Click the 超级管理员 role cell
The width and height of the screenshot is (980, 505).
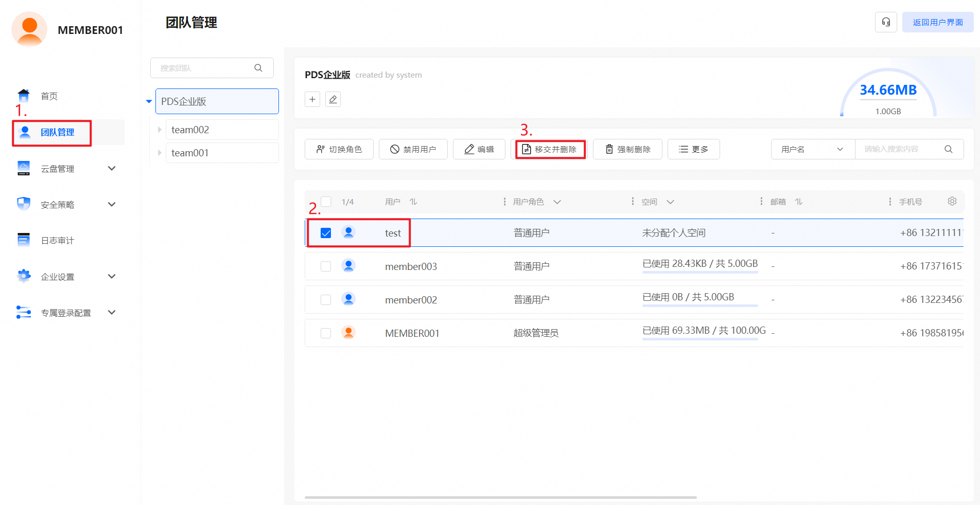[x=536, y=333]
